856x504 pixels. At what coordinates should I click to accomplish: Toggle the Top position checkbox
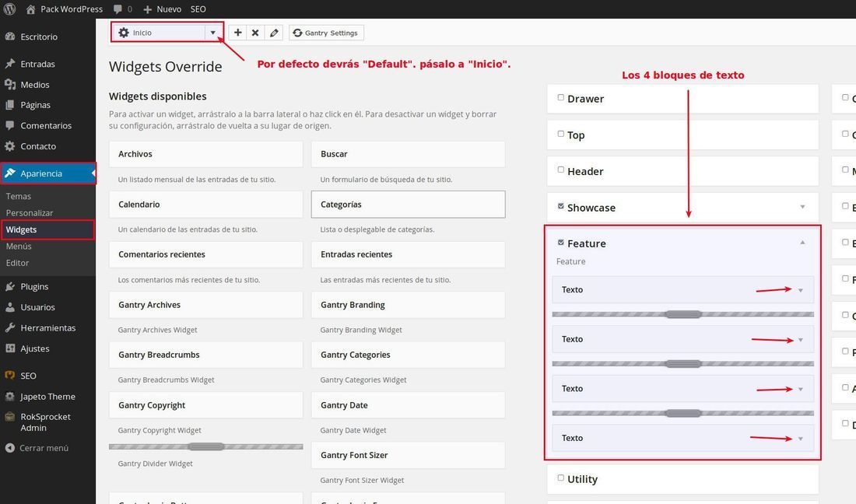tap(560, 134)
